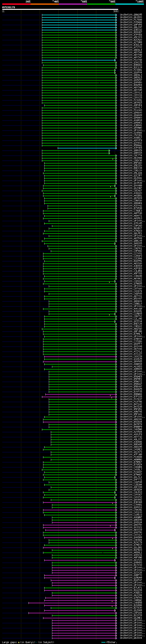Select the AV539179 query title

(8, 7)
